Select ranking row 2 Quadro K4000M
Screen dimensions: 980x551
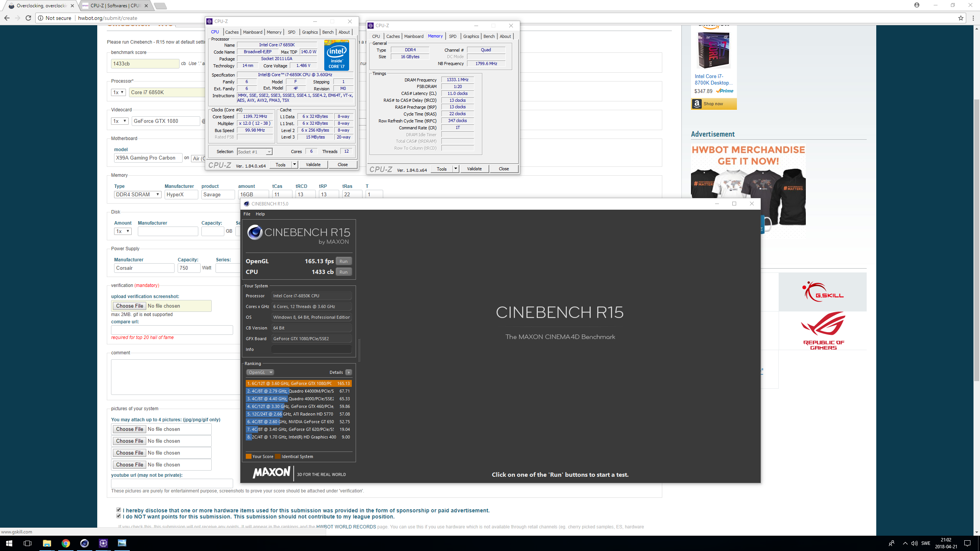(x=299, y=391)
